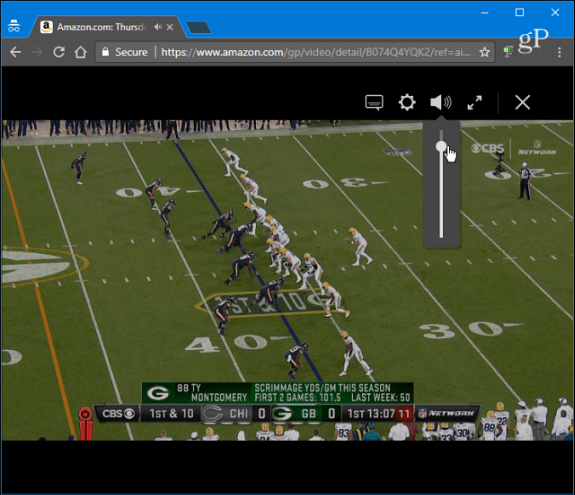The image size is (575, 495).
Task: Open the browser home page
Action: [x=81, y=52]
